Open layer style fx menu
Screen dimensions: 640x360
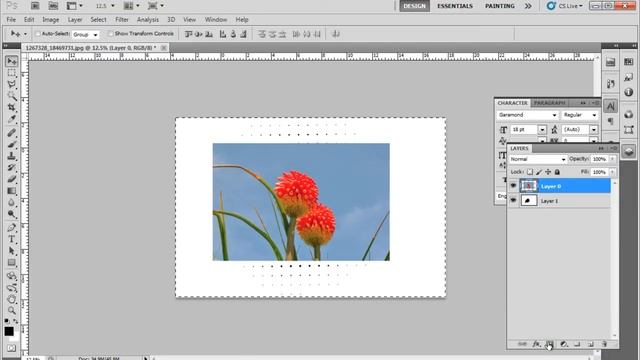coord(536,344)
